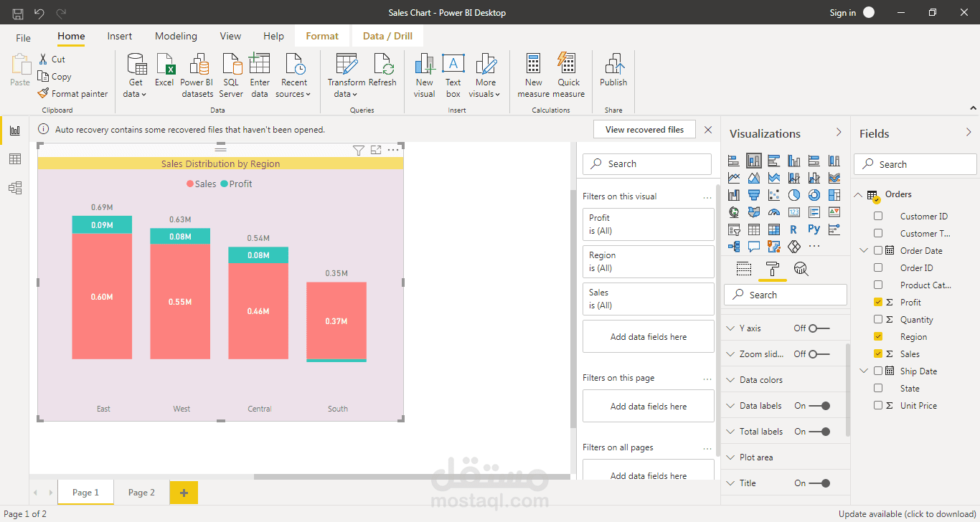The image size is (980, 522).
Task: Check the Customer ID field box
Action: [x=878, y=216]
